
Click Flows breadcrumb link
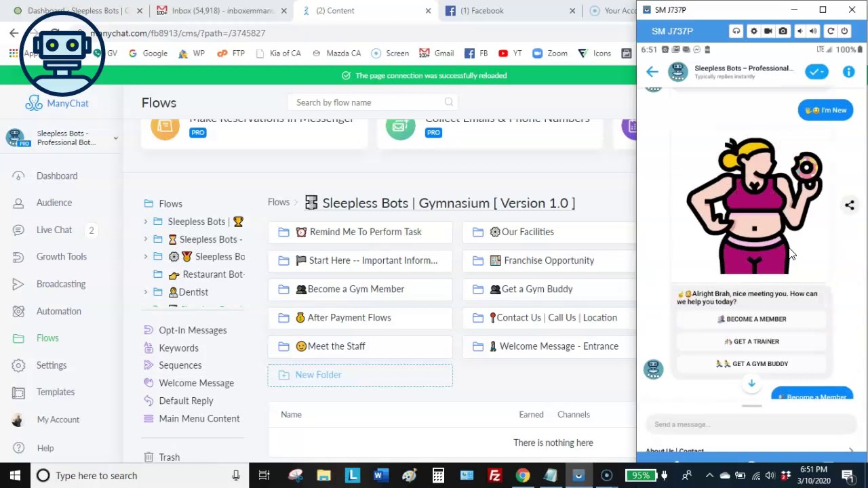point(279,202)
